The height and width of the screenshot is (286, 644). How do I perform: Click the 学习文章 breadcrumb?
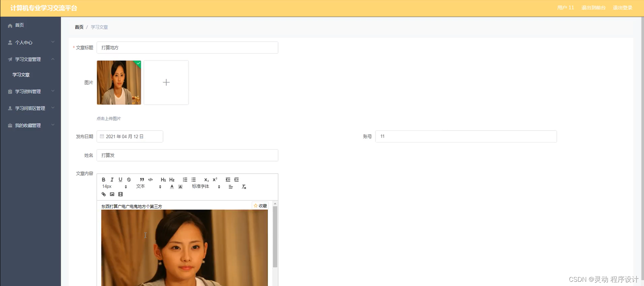tap(99, 27)
